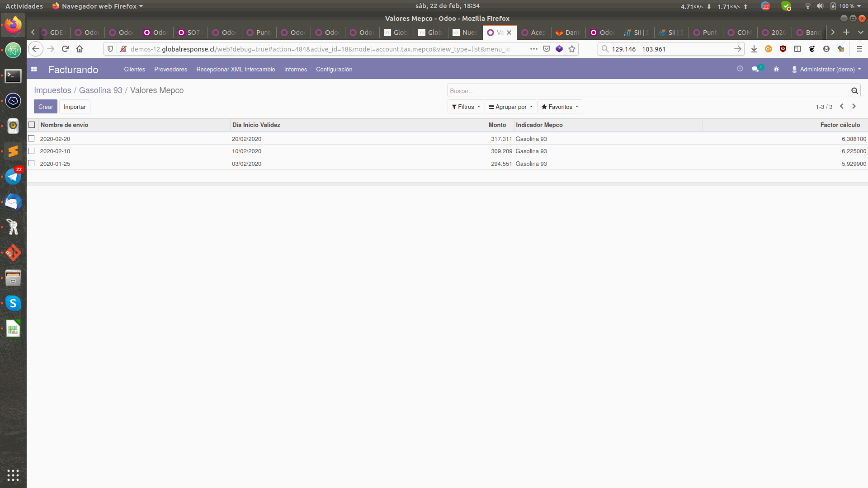The width and height of the screenshot is (868, 488).
Task: Click the Telegram notification icon in dock
Action: tap(13, 177)
